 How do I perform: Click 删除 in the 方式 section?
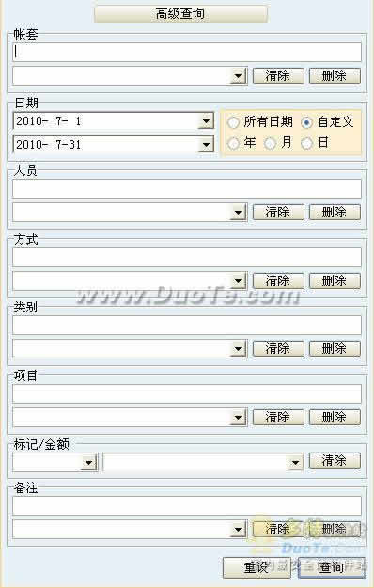tap(335, 280)
